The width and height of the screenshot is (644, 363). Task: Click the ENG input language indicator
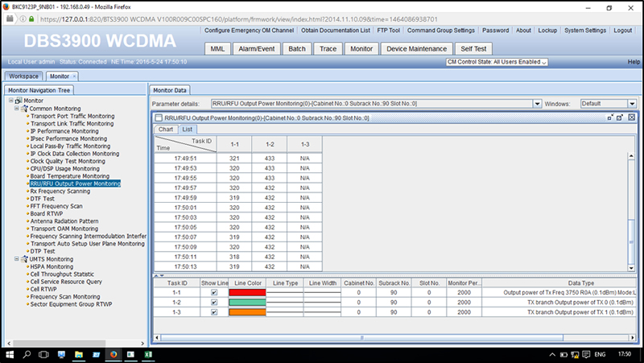point(600,354)
